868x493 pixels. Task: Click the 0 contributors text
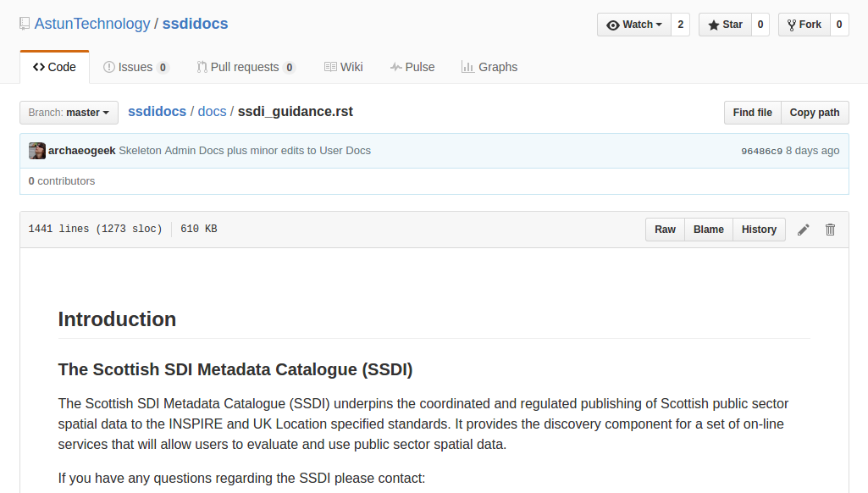[x=62, y=181]
